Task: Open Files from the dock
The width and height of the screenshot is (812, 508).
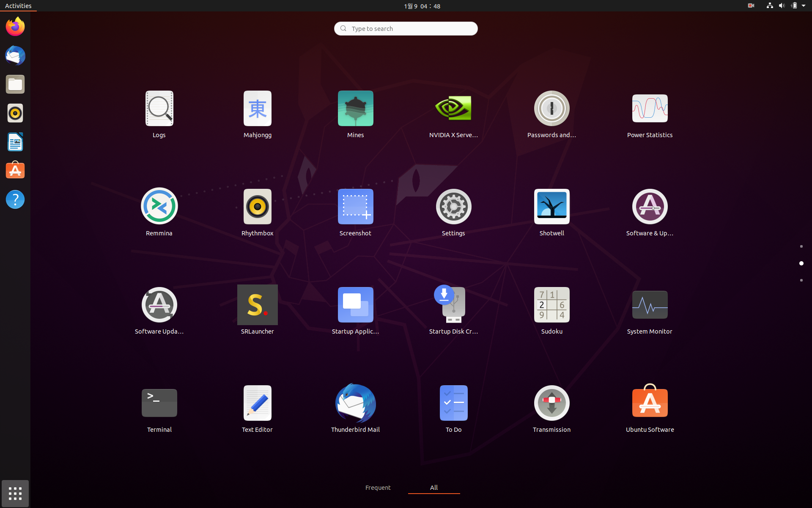Action: pyautogui.click(x=15, y=84)
